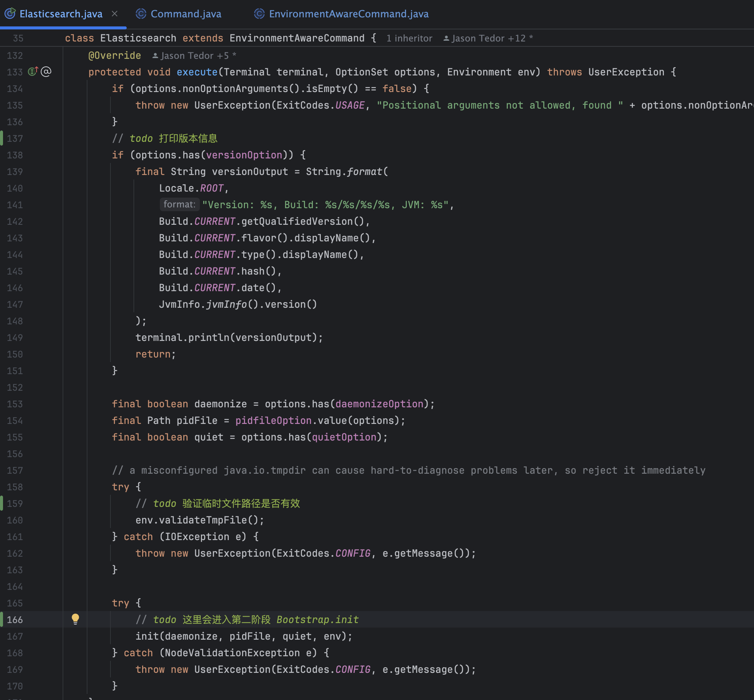Click 'quietOption' on line 155
Image resolution: width=754 pixels, height=700 pixels.
click(x=344, y=437)
